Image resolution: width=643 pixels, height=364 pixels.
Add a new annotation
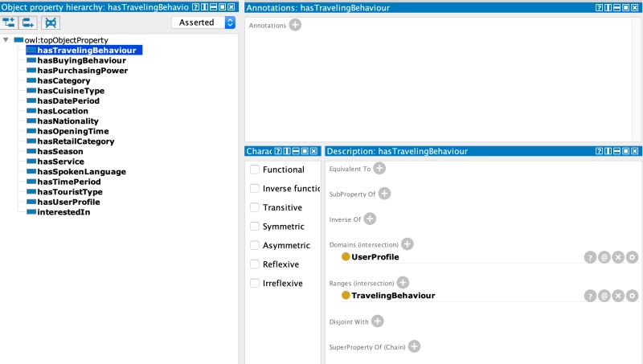(x=295, y=25)
